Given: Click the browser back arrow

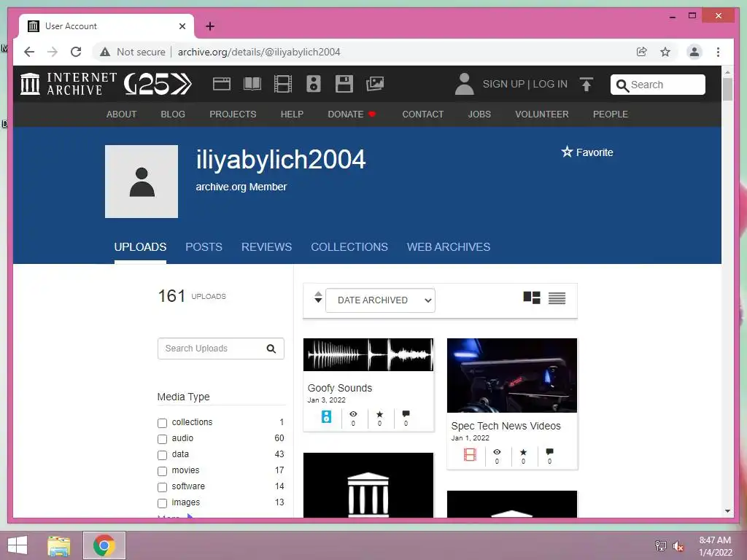Looking at the screenshot, I should (29, 52).
